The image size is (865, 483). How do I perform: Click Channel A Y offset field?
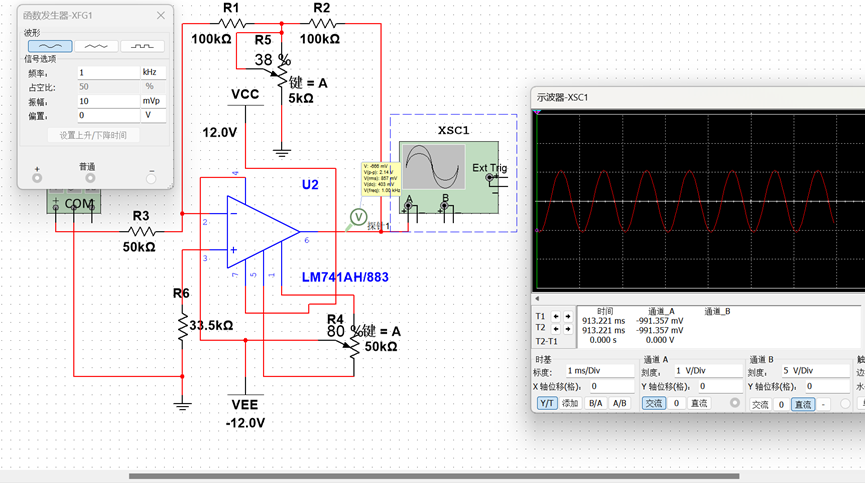coord(720,386)
